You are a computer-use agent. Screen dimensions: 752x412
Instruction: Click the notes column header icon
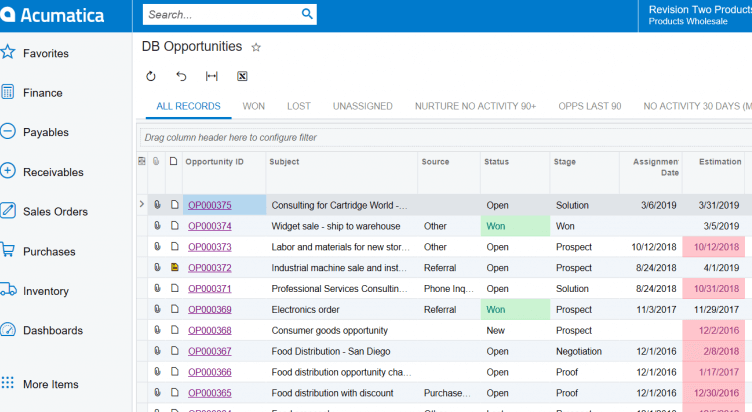pyautogui.click(x=174, y=161)
